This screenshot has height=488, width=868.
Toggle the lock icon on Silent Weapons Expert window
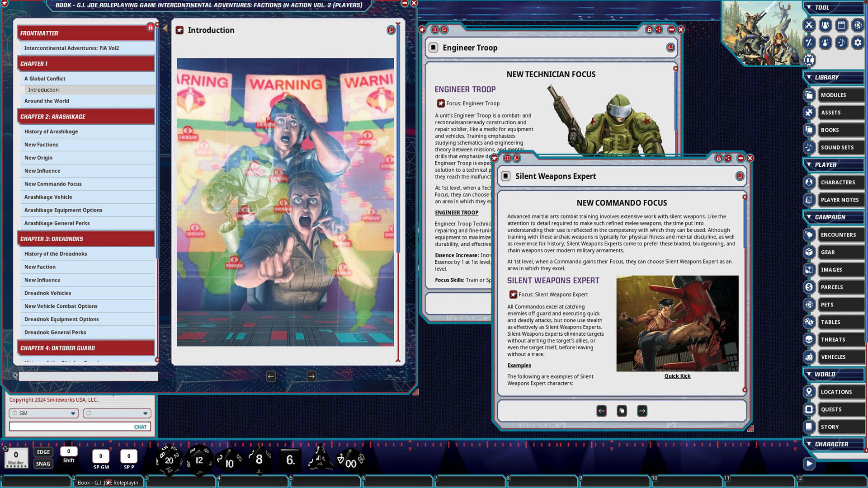pyautogui.click(x=718, y=159)
